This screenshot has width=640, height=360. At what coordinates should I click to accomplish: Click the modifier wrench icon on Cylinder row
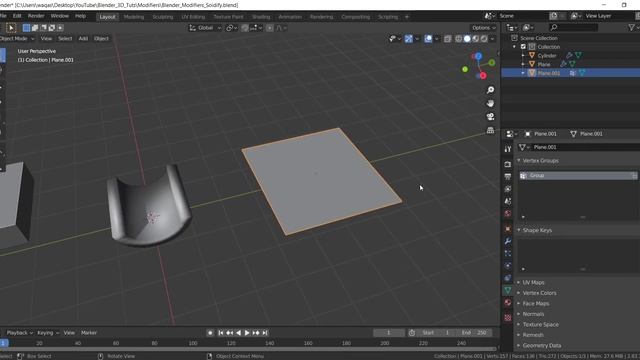569,55
